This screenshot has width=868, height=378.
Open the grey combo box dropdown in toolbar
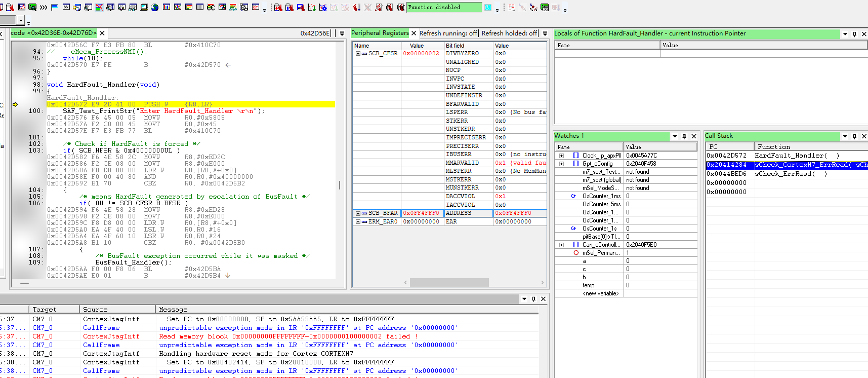[21, 20]
